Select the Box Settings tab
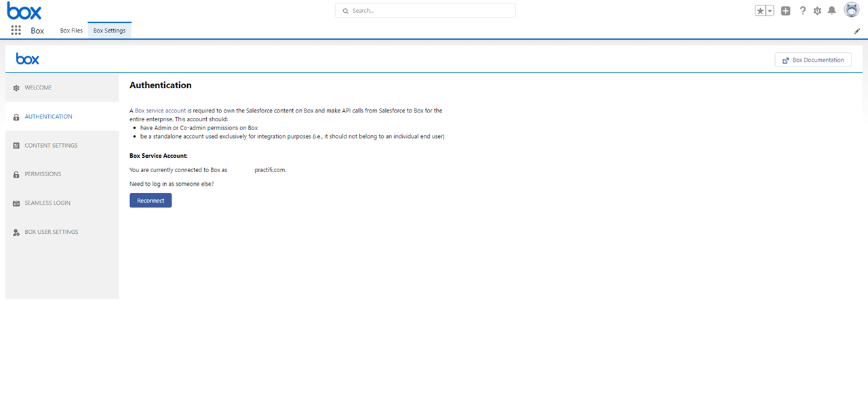 coord(109,30)
